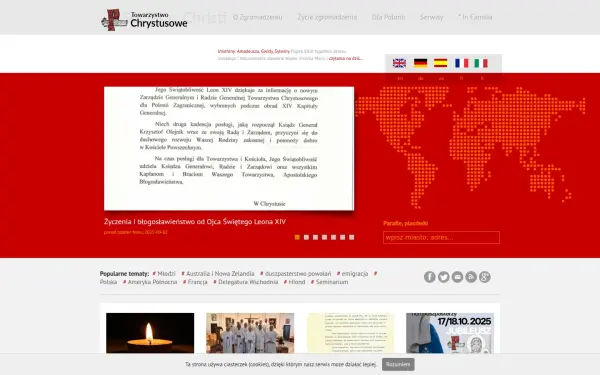Image resolution: width=600 pixels, height=375 pixels.
Task: Select the 'duszpasterstwo powołań' tag
Action: (x=296, y=274)
